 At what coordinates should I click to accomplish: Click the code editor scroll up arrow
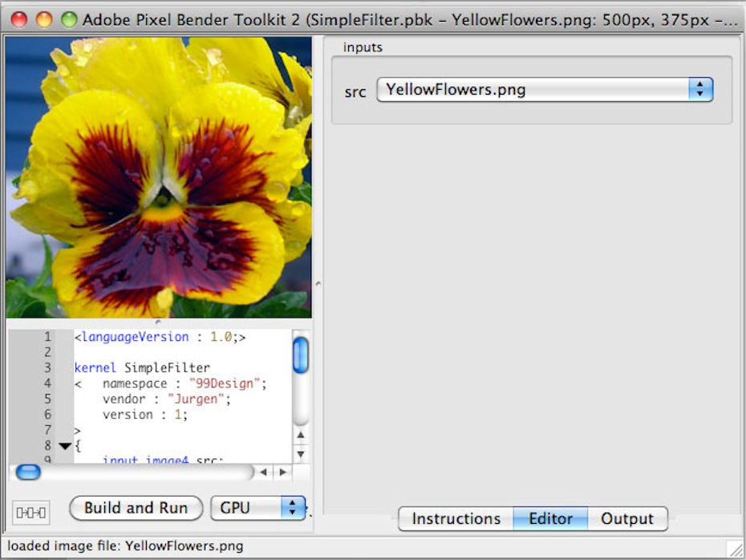[301, 436]
